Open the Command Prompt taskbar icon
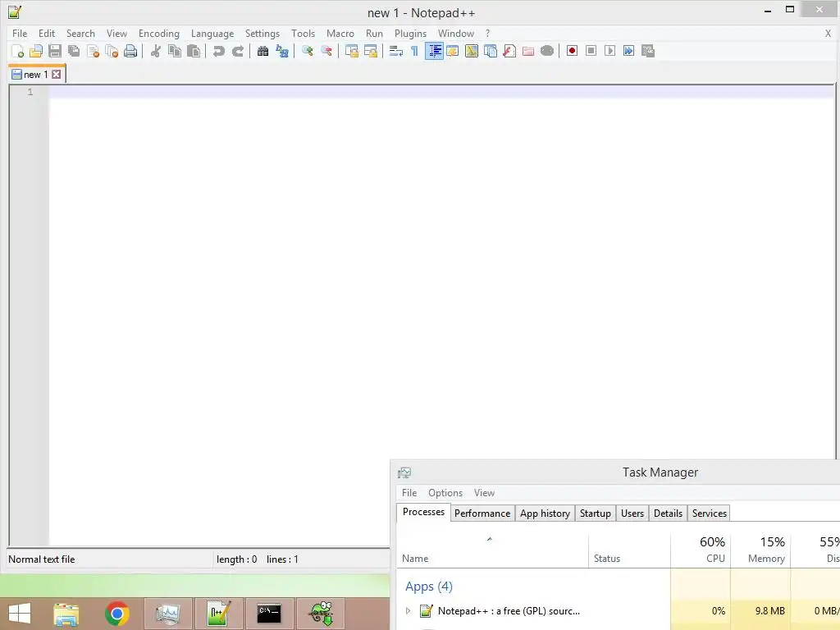Viewport: 840px width, 630px height. (269, 614)
